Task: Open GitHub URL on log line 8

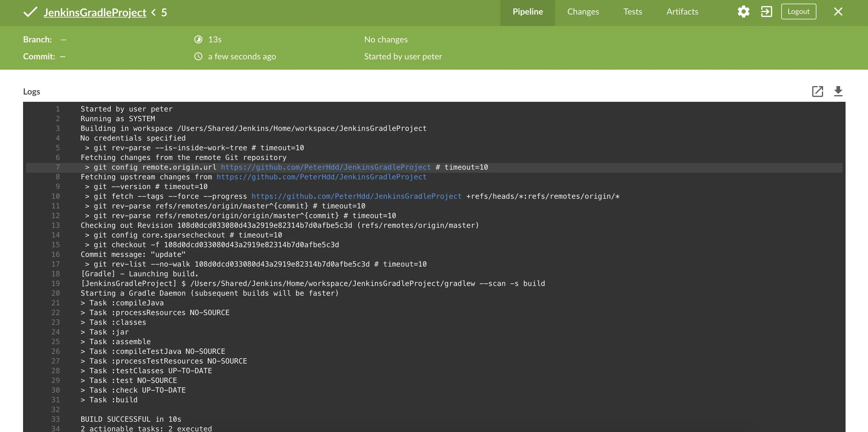Action: (321, 177)
